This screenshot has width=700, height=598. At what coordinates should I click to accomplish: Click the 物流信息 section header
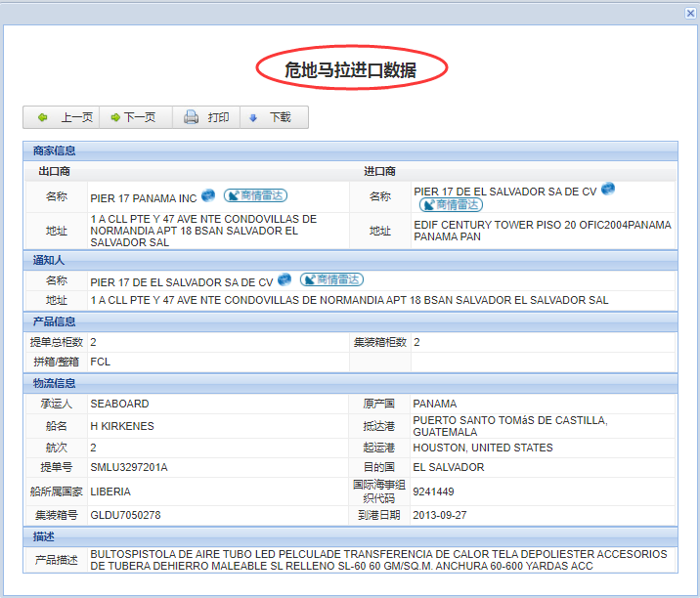coord(55,382)
